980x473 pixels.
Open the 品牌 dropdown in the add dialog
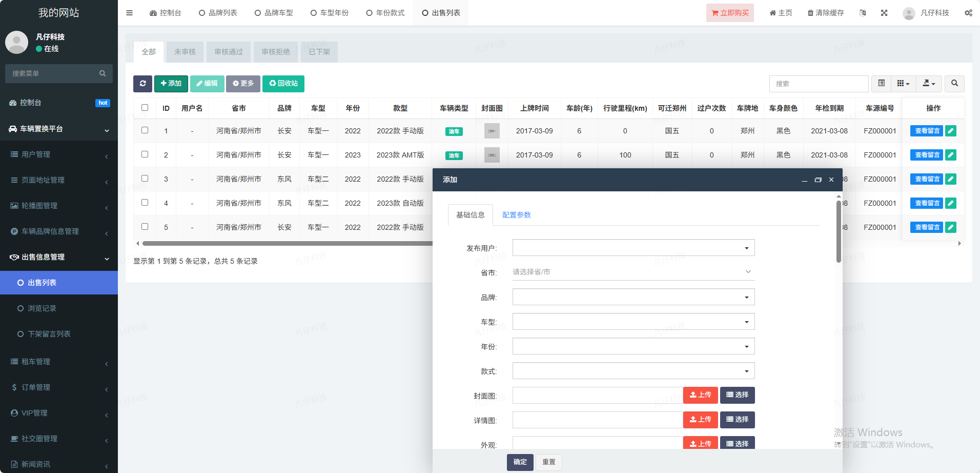coord(633,297)
